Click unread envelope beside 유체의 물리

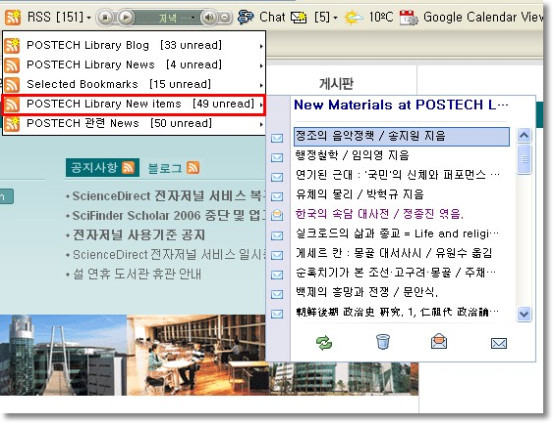click(x=277, y=197)
